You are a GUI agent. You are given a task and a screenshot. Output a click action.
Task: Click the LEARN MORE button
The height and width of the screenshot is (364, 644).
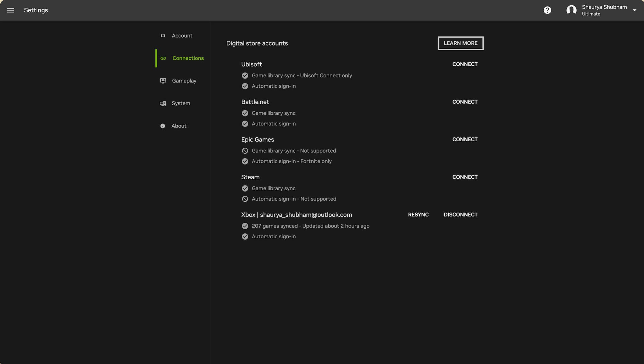click(460, 43)
